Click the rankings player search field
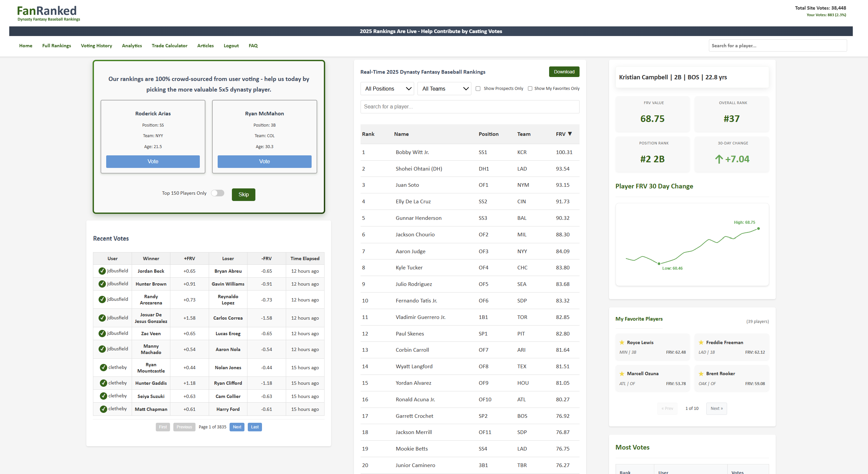This screenshot has width=868, height=474. [470, 107]
